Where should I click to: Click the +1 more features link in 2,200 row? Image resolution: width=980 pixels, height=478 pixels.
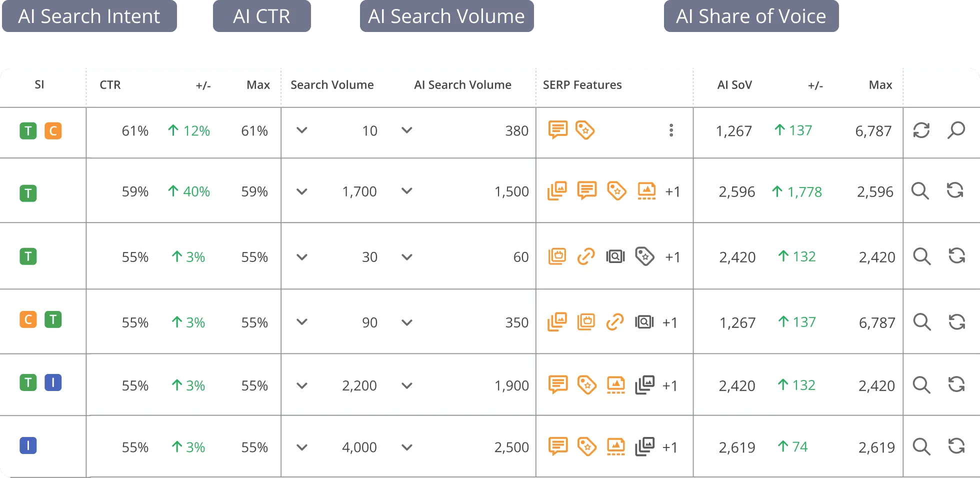669,385
